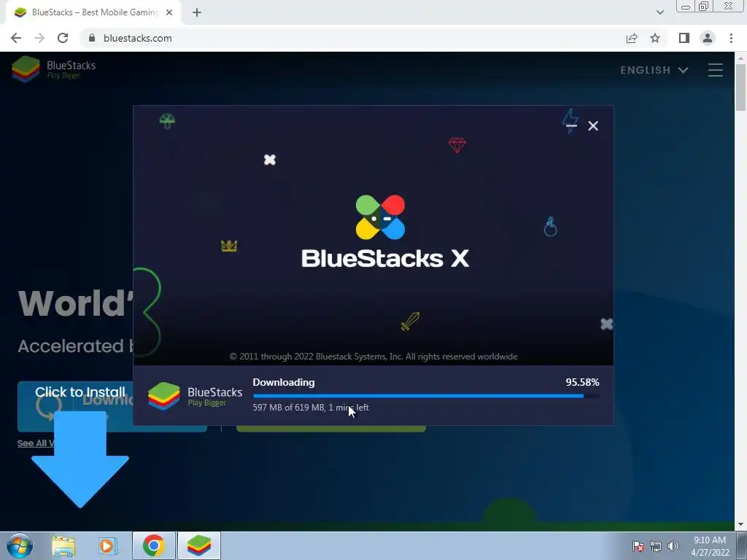Open the website hamburger menu
Viewport: 747px width, 560px height.
715,70
